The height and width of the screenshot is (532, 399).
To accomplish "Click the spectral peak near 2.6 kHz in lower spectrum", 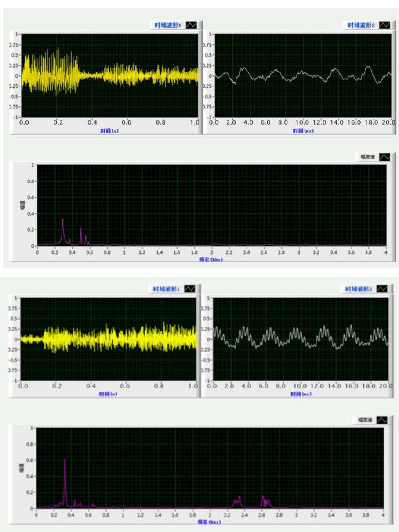I will pos(263,497).
